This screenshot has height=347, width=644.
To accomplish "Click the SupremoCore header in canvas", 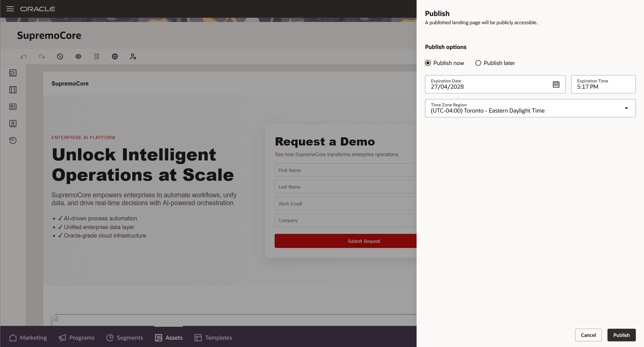I will click(70, 84).
